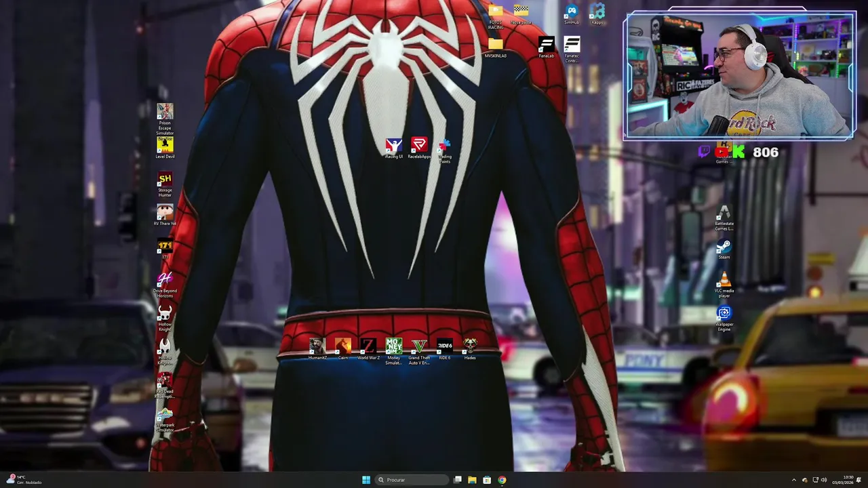Open File Explorer from the taskbar
This screenshot has height=488, width=868.
point(472,480)
